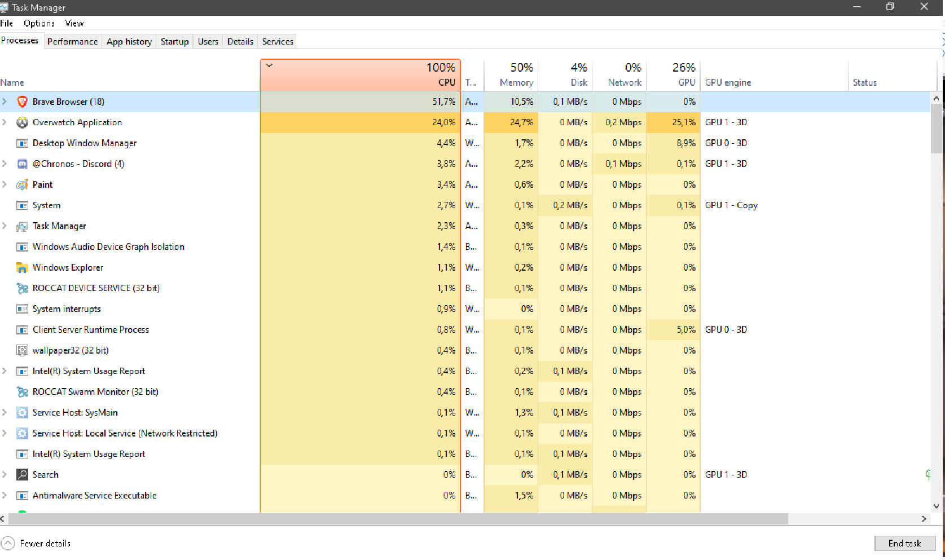945x560 pixels.
Task: Switch to the Services tab
Action: coord(278,42)
